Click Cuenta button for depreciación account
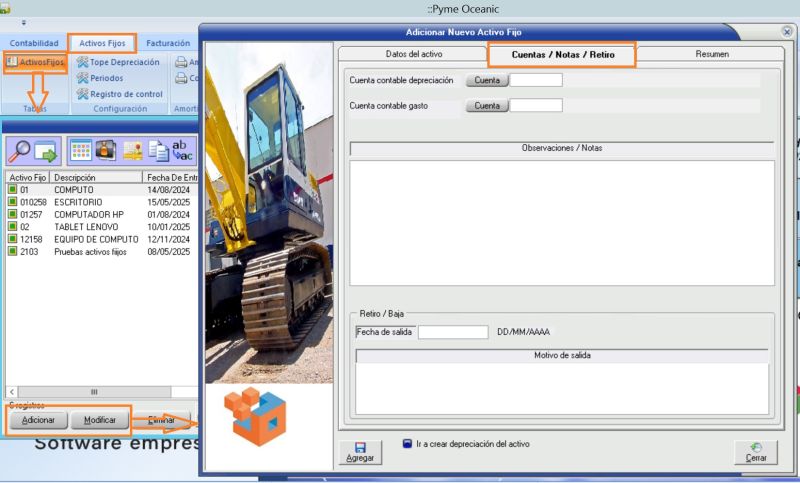Viewport: 800px width, 483px height. coord(487,80)
